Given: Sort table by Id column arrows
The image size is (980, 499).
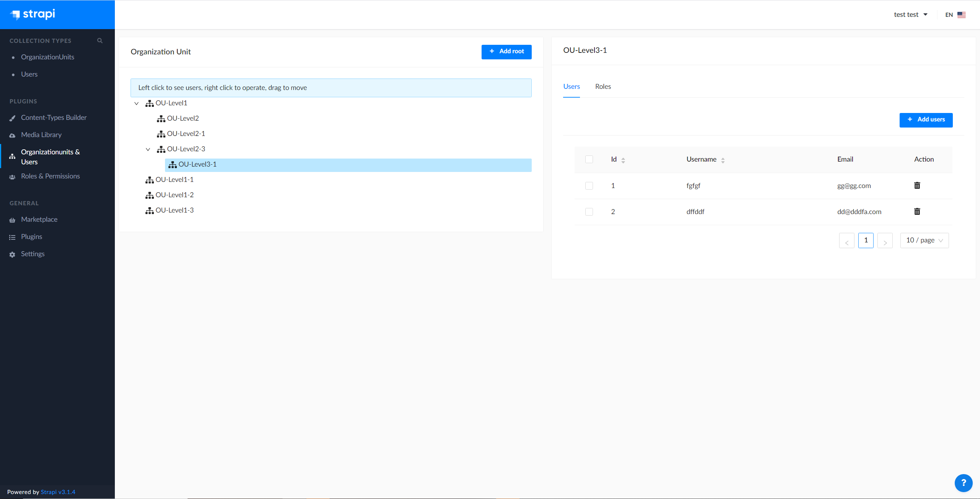Looking at the screenshot, I should point(623,160).
